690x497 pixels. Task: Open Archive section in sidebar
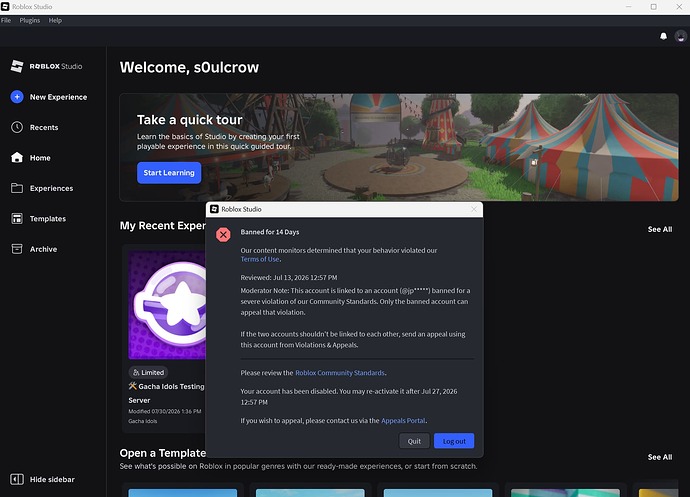(x=44, y=249)
